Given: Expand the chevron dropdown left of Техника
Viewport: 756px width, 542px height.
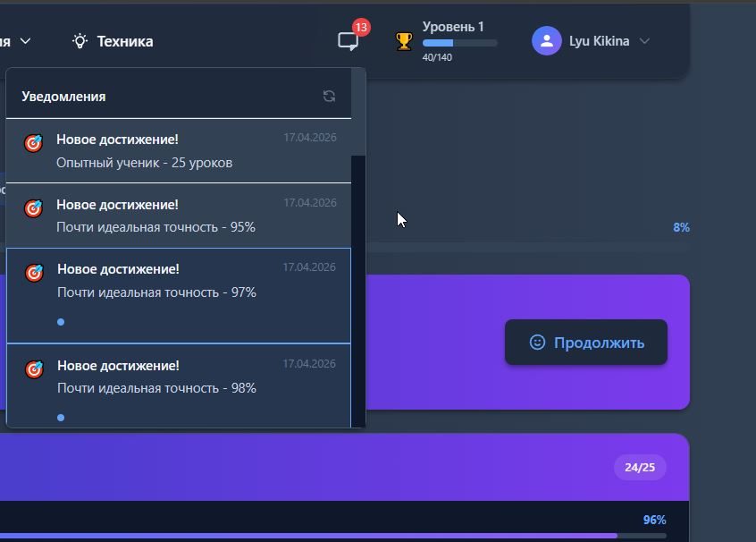Looking at the screenshot, I should [25, 41].
